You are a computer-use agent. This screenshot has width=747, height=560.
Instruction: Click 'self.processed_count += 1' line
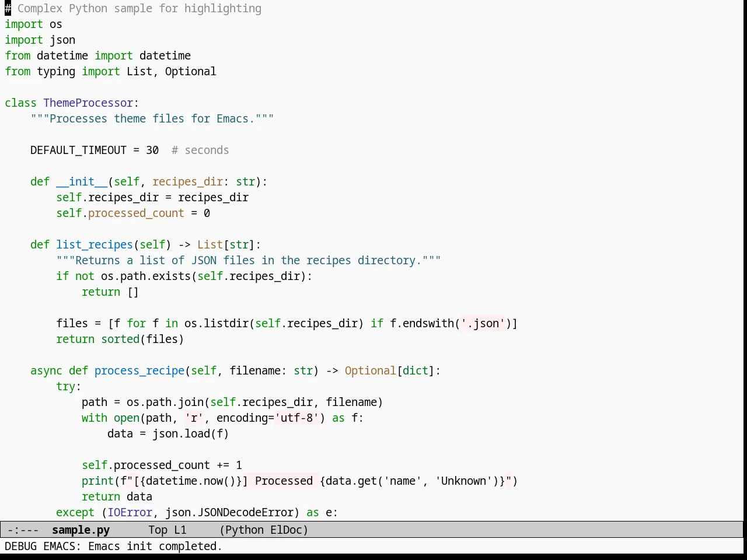pyautogui.click(x=162, y=465)
